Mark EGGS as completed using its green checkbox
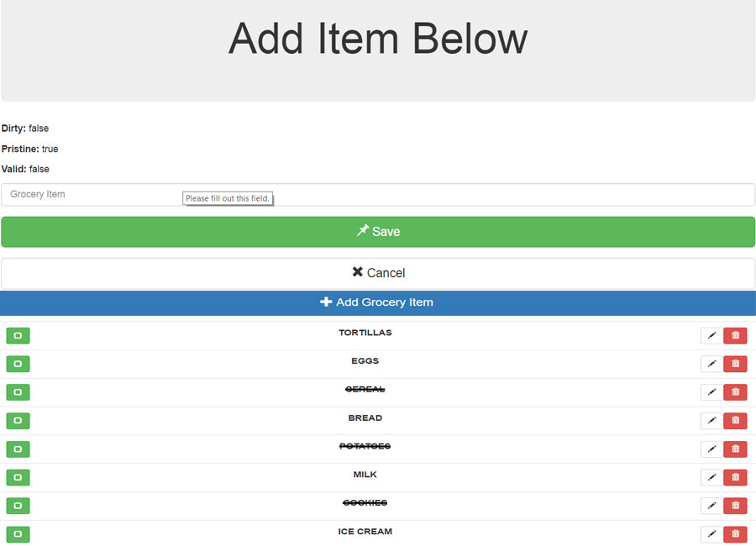Image resolution: width=756 pixels, height=546 pixels. pyautogui.click(x=18, y=364)
